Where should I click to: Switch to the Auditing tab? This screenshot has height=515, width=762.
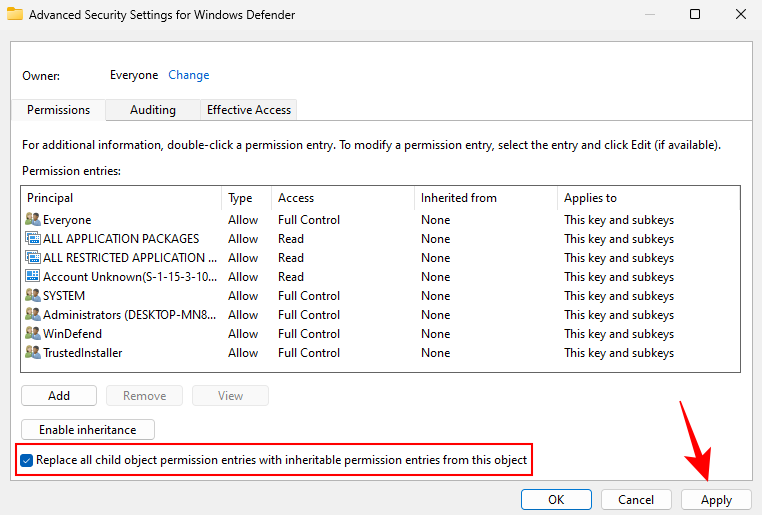(x=152, y=110)
